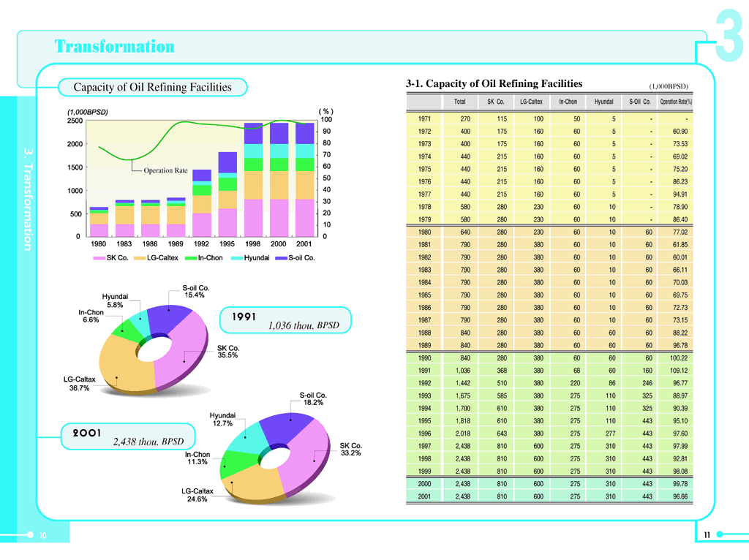
Task: Click the 'Hyundai' table column header
Action: point(603,102)
